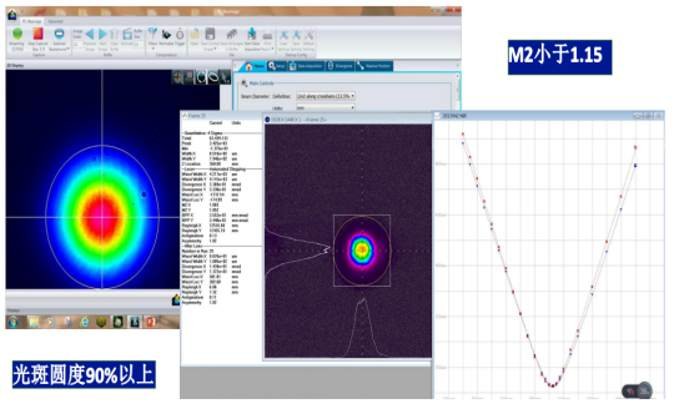The image size is (674, 410).
Task: Open the PowerPoint icon in the taskbar
Action: (x=148, y=322)
